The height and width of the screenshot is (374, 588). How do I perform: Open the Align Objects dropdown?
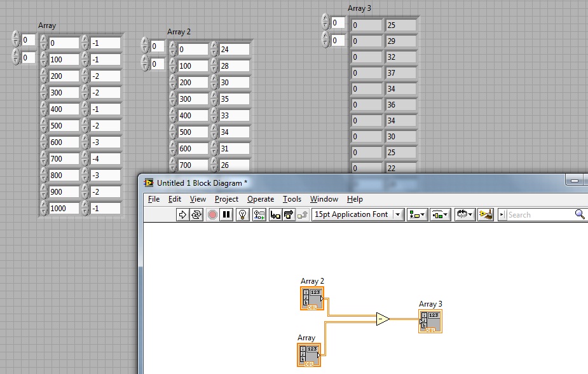[417, 214]
